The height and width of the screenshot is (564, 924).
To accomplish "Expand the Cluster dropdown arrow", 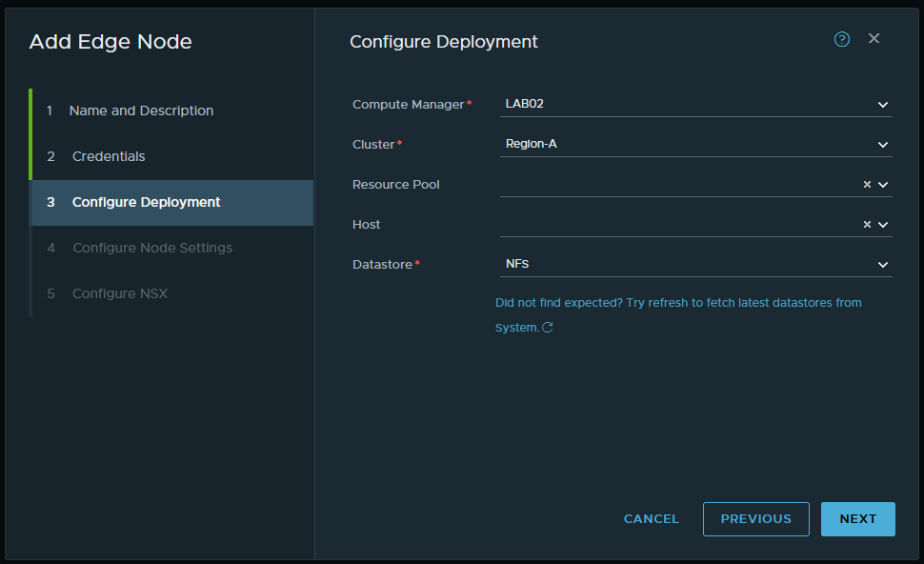I will pos(882,145).
